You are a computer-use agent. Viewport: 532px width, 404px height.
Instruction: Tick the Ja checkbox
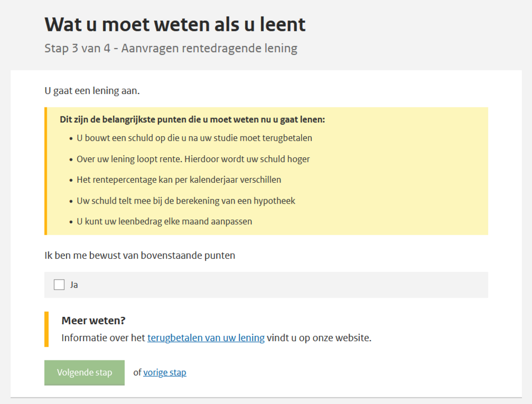[x=59, y=285]
